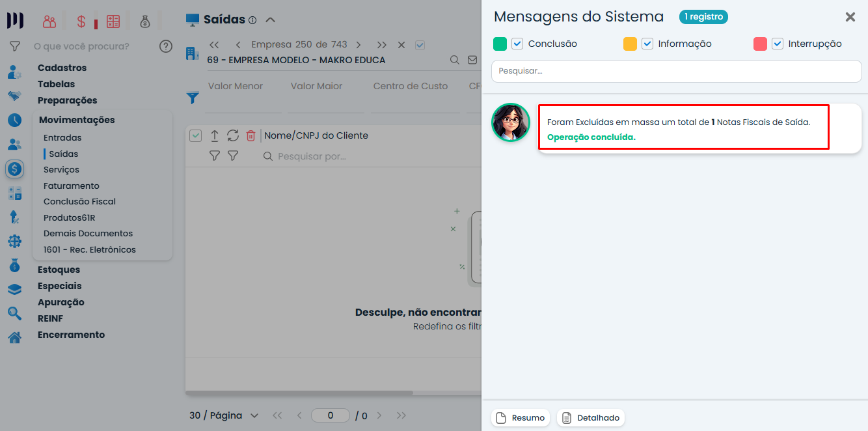
Task: Toggle the checkbox after company navigation arrows
Action: point(420,45)
